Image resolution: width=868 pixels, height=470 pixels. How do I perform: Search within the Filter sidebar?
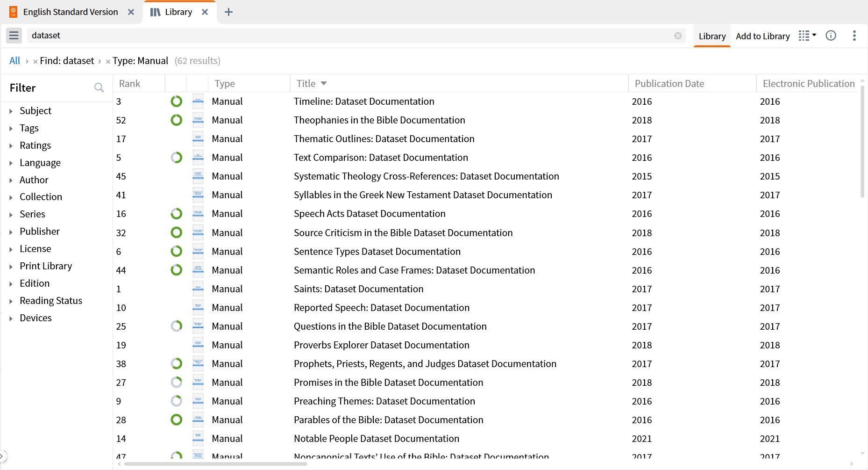pyautogui.click(x=99, y=87)
